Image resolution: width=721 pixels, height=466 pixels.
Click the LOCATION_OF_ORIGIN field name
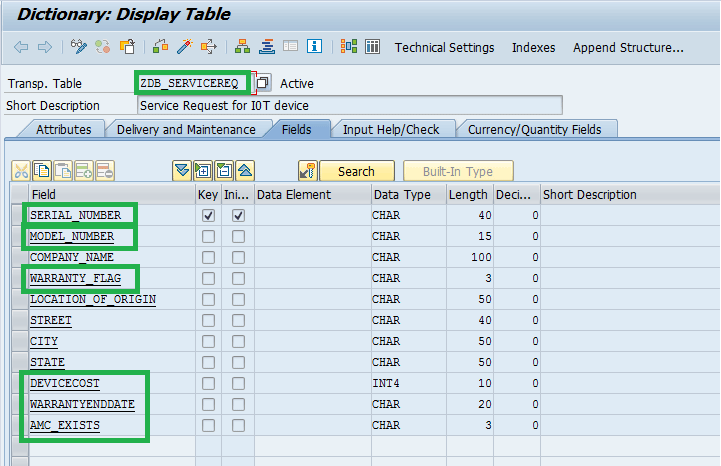tap(93, 299)
